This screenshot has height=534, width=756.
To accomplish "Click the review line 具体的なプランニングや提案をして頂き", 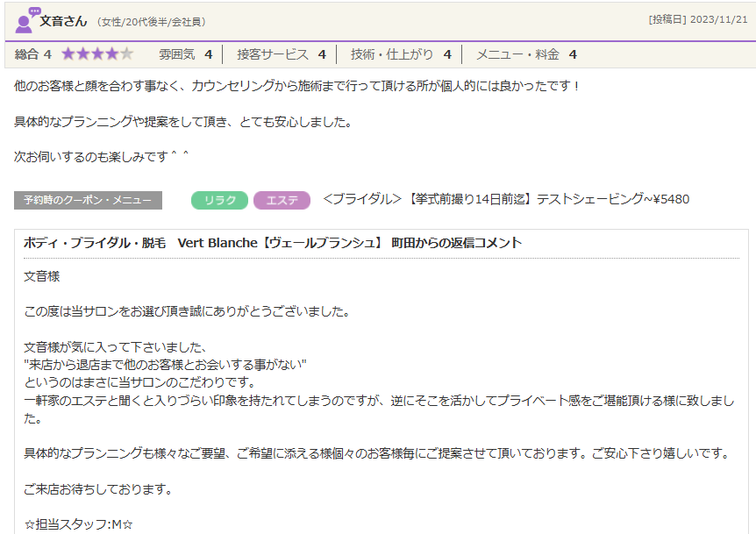I will pyautogui.click(x=182, y=122).
